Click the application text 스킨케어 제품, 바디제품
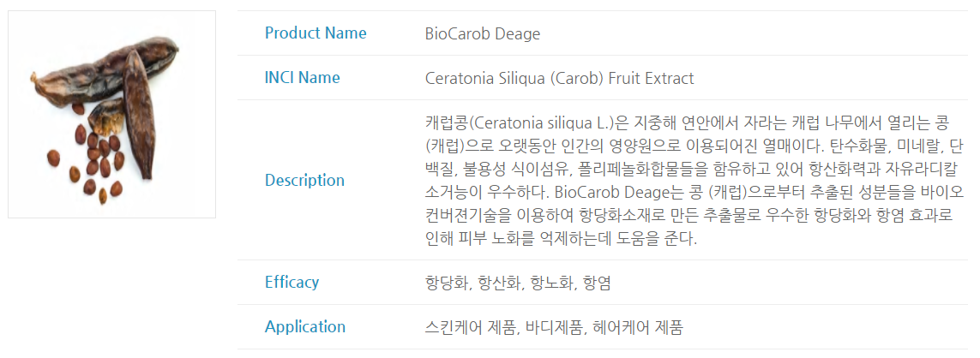The height and width of the screenshot is (358, 980). (502, 327)
